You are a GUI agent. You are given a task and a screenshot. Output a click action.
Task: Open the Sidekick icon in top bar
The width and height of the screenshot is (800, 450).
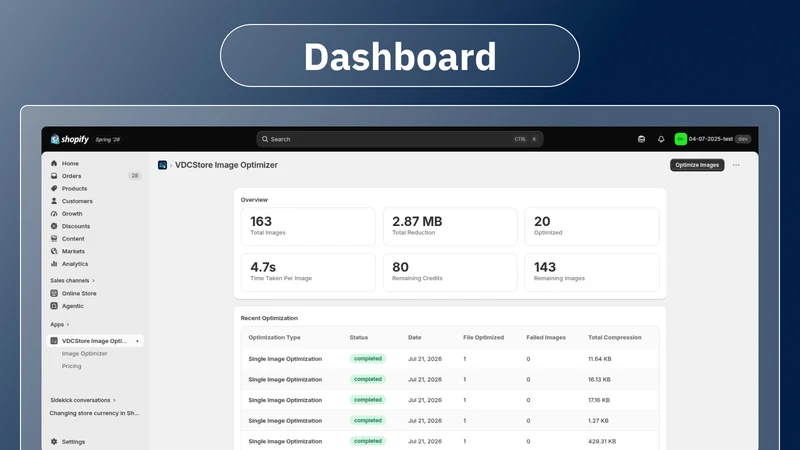click(641, 139)
